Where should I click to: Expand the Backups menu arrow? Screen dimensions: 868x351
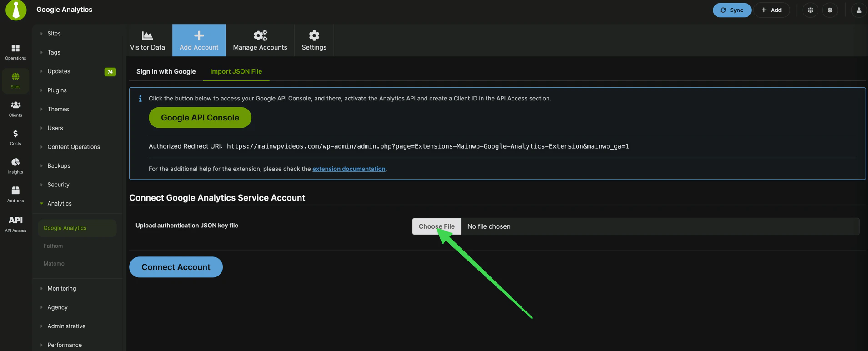(41, 166)
